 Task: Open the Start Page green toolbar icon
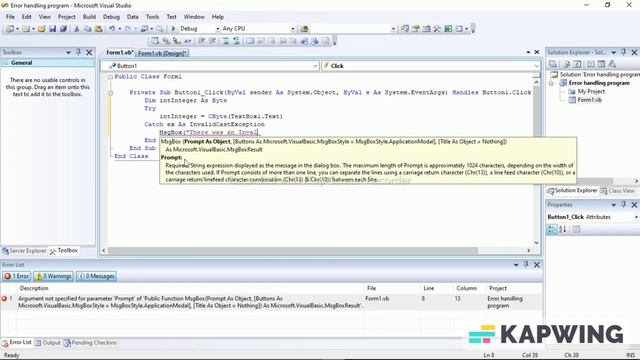pos(448,29)
